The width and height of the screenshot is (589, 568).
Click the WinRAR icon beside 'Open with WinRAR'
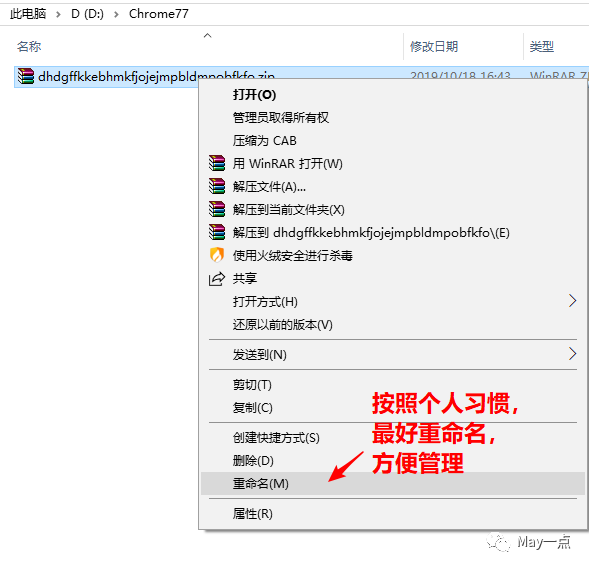point(217,163)
